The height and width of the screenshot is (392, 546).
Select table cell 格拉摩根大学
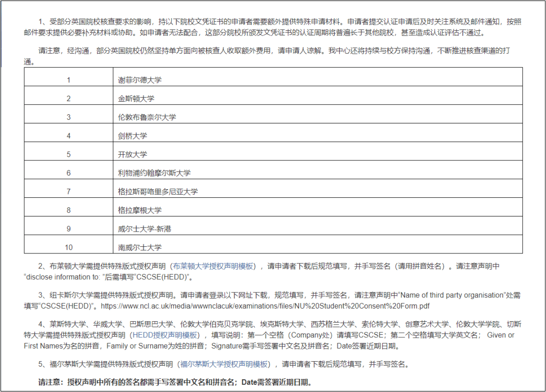pos(317,207)
